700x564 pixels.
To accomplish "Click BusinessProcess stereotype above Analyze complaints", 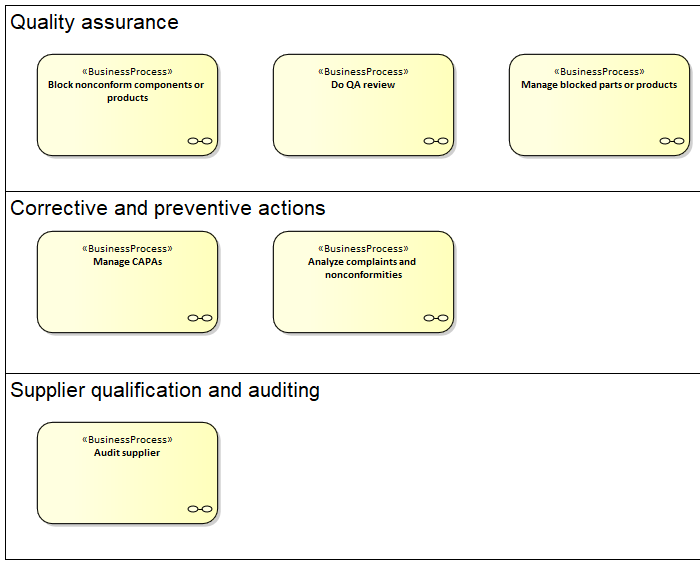I will pyautogui.click(x=363, y=249).
